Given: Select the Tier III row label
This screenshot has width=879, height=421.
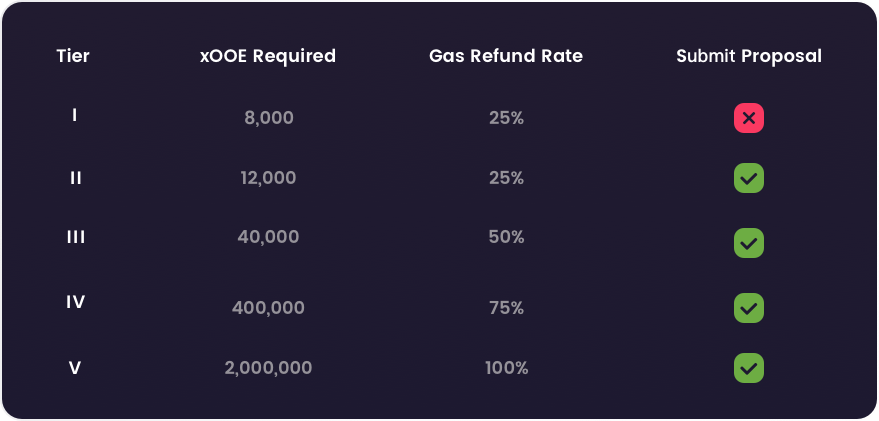Looking at the screenshot, I should (x=76, y=237).
